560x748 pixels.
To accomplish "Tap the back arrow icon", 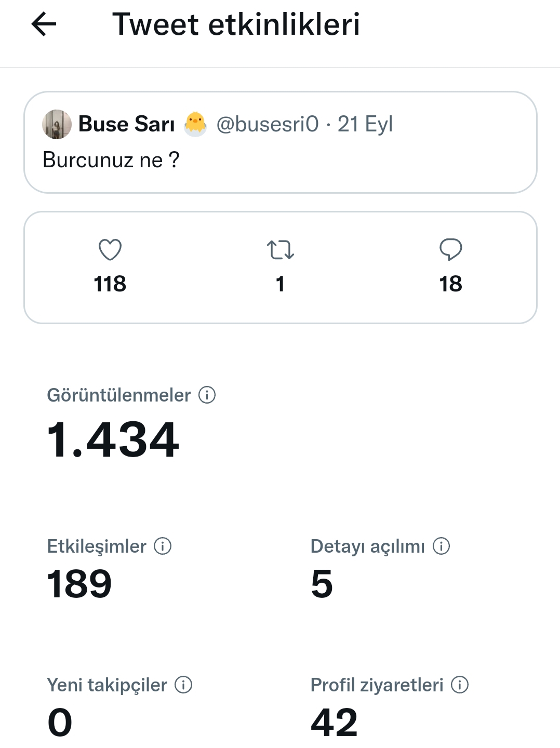I will (44, 24).
